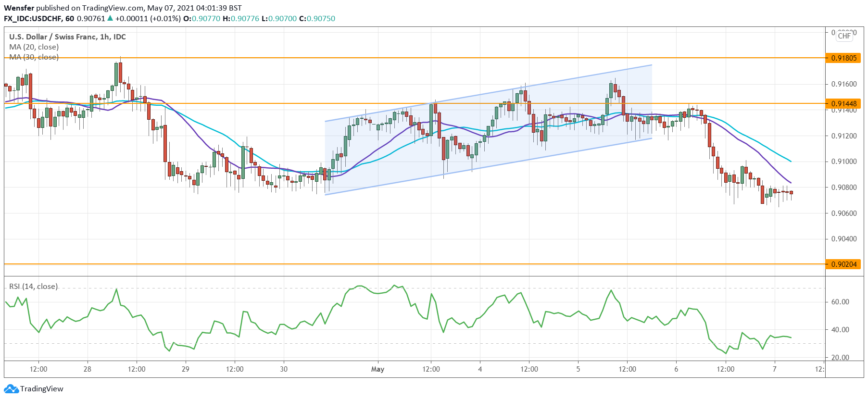
Task: Click the 0.90800 price axis label
Action: pos(844,187)
